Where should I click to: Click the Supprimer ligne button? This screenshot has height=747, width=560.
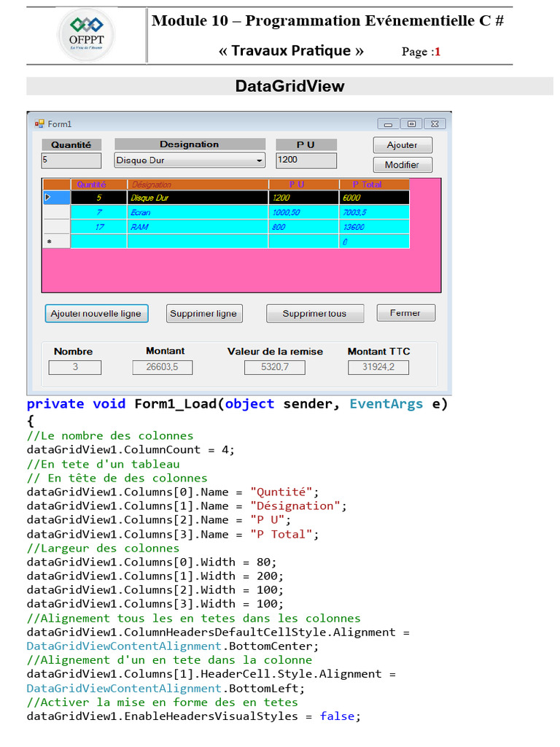[203, 314]
